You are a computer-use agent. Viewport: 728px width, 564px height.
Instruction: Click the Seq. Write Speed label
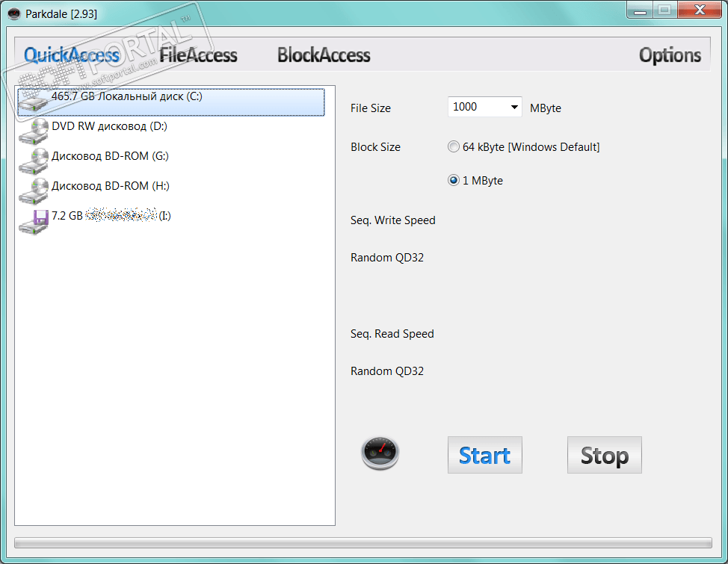393,220
